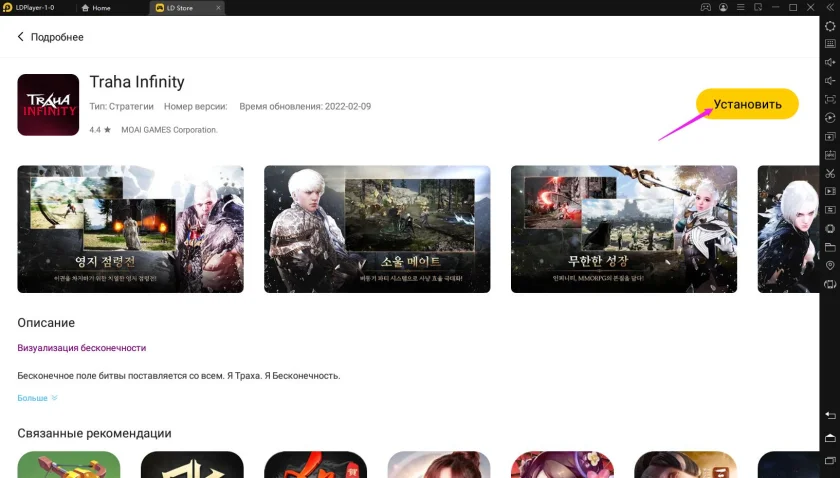Open keyboard mapping icon in sidebar
This screenshot has height=478, width=840.
pos(830,44)
